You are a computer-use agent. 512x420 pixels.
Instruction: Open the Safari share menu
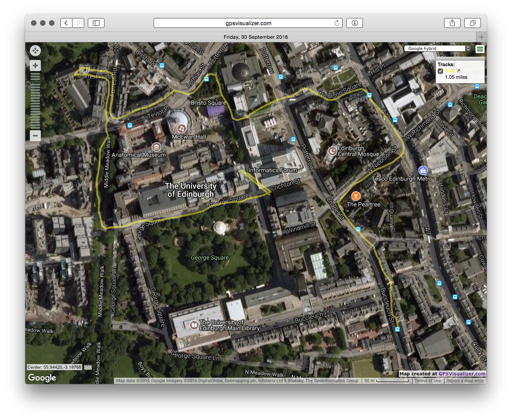pos(452,23)
